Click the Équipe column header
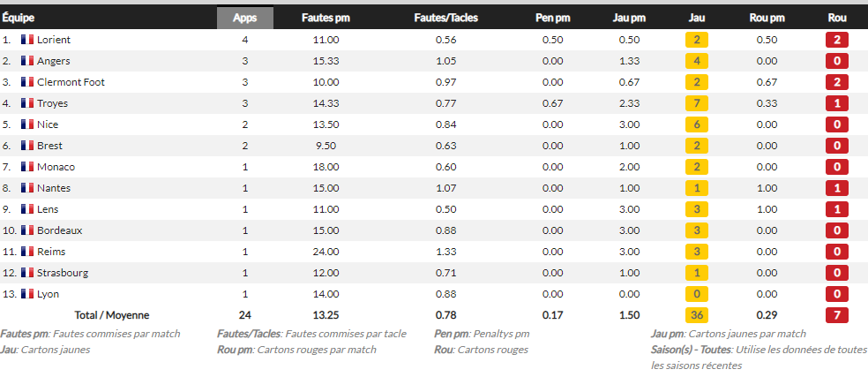Image resolution: width=868 pixels, height=377 pixels. (18, 18)
